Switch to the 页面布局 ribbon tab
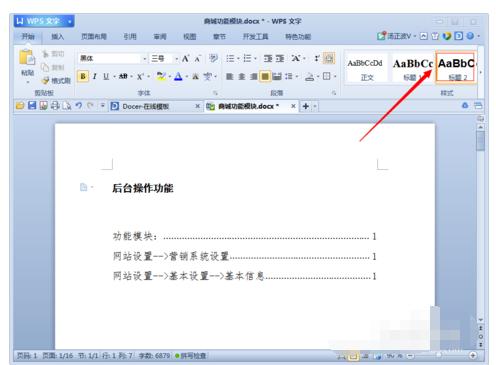496x365 pixels. pyautogui.click(x=94, y=36)
